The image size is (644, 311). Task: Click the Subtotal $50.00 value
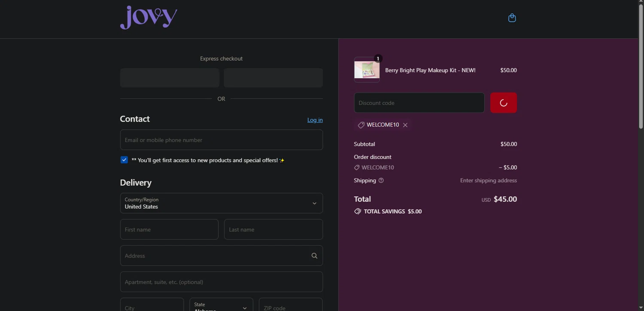[509, 144]
